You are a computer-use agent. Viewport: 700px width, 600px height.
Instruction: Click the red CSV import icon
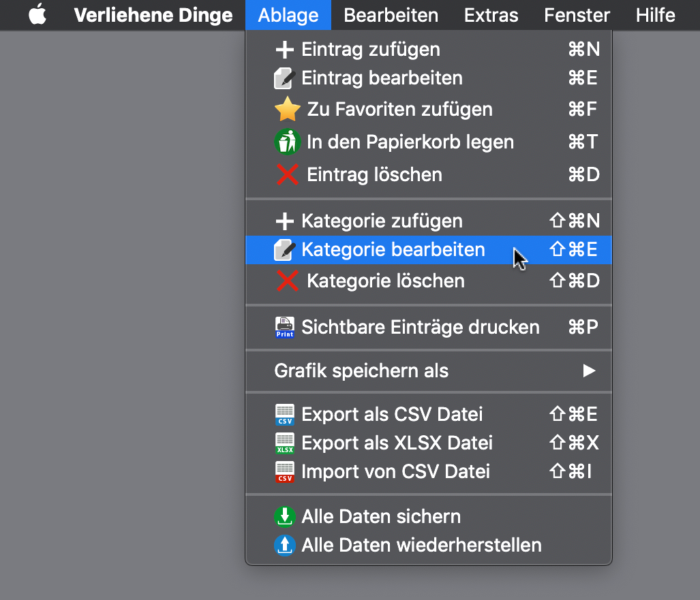click(284, 472)
